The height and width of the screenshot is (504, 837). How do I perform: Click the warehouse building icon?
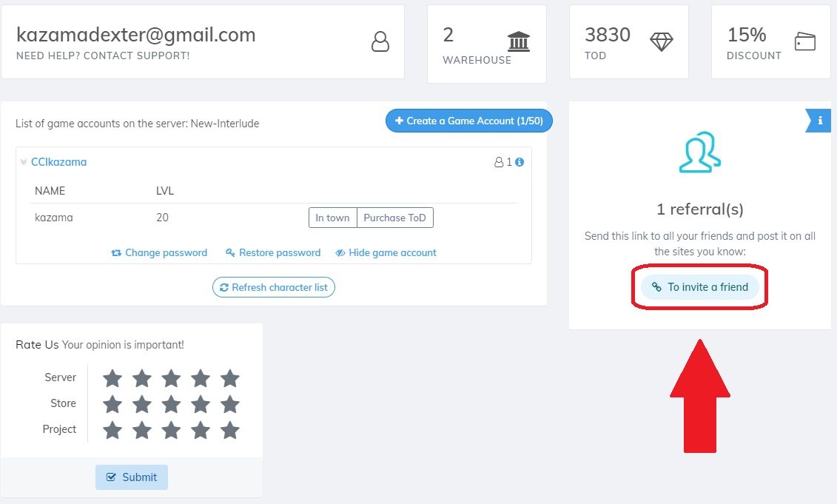(x=519, y=41)
